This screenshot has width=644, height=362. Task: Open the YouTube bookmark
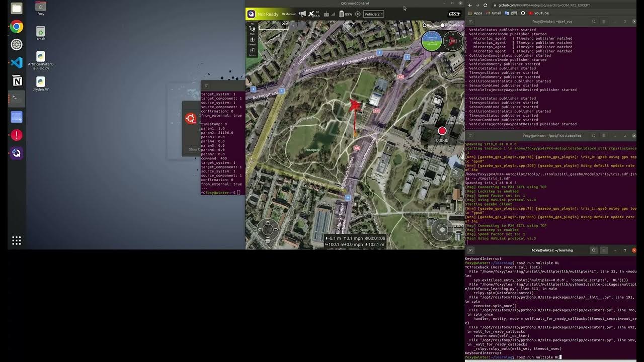pos(539,13)
